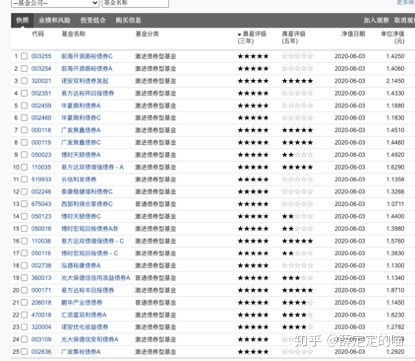Tick the checkbox for fund 360013
This screenshot has height=361, width=415.
click(x=24, y=278)
